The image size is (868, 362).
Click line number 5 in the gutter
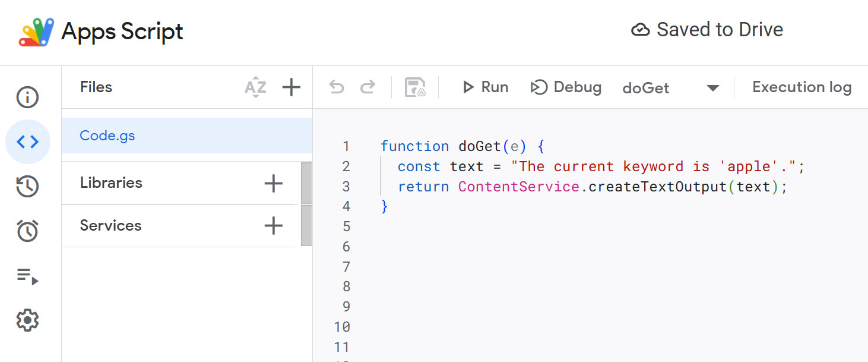346,226
